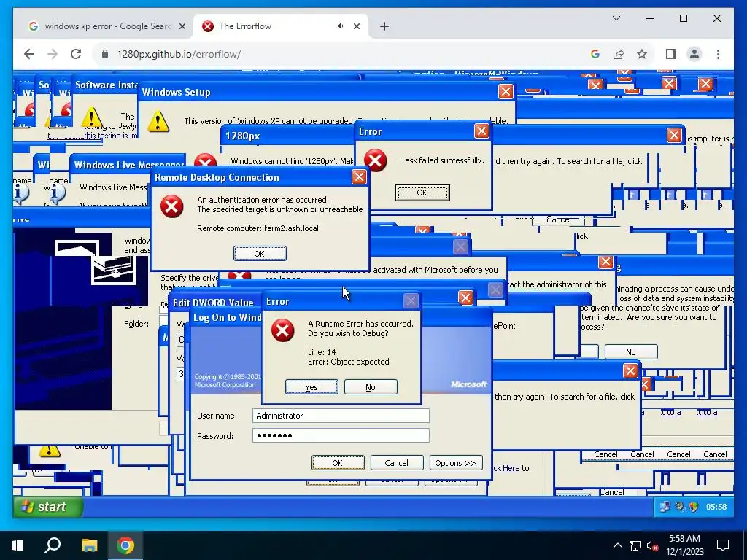Expand Options in Log On to Windows dialog
This screenshot has width=747, height=560.
[456, 463]
